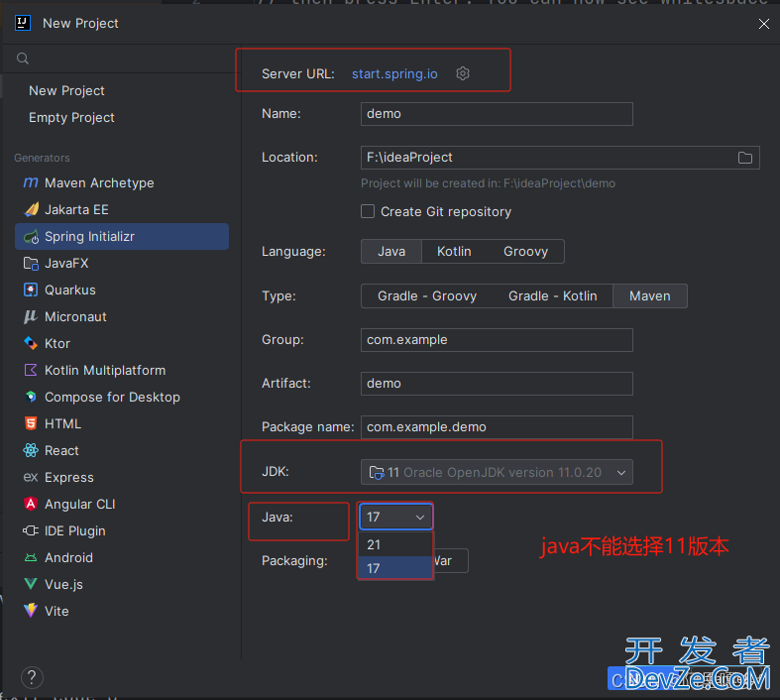Select Java as the language
Screen dimensions: 780x700
point(391,252)
